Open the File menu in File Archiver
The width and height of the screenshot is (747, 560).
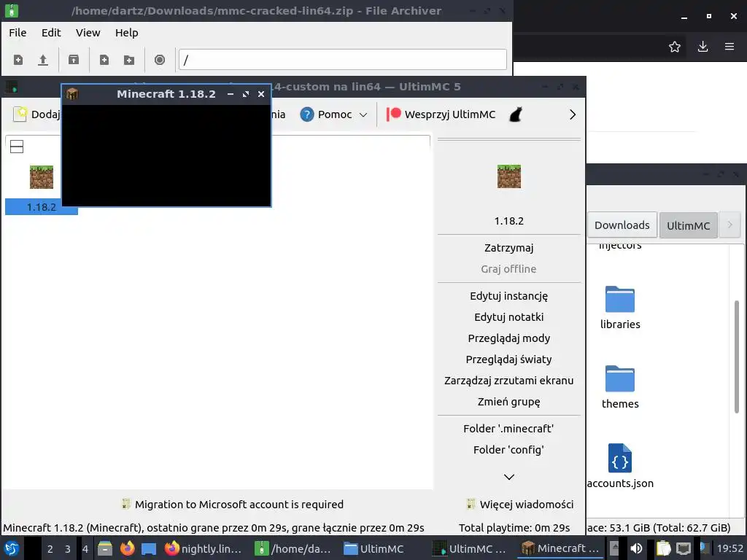pos(18,33)
